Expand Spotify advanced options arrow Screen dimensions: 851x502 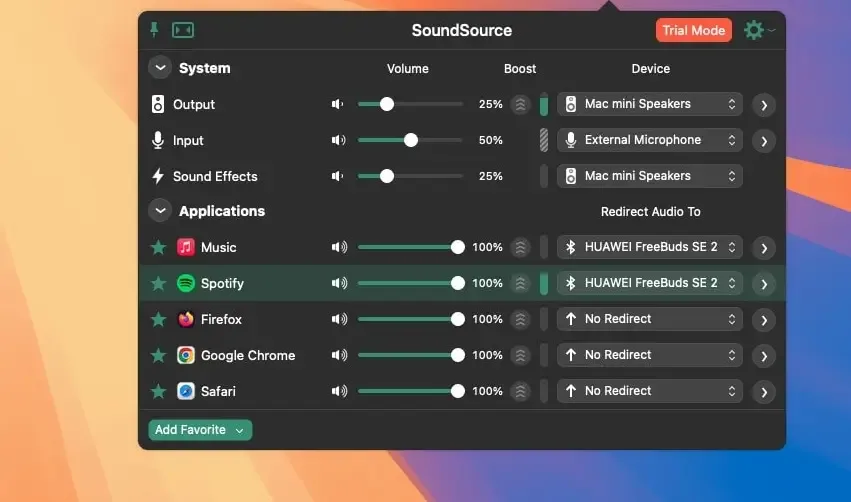point(764,284)
